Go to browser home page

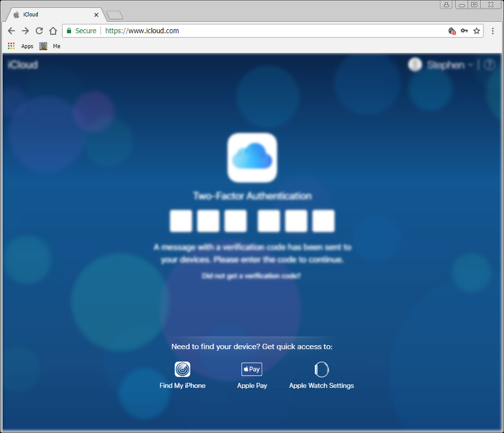pyautogui.click(x=53, y=31)
